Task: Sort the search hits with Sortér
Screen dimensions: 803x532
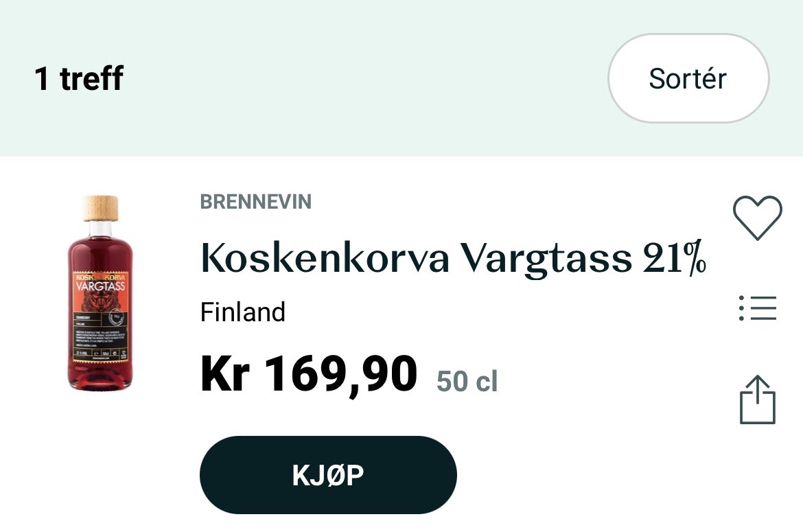Action: tap(688, 78)
